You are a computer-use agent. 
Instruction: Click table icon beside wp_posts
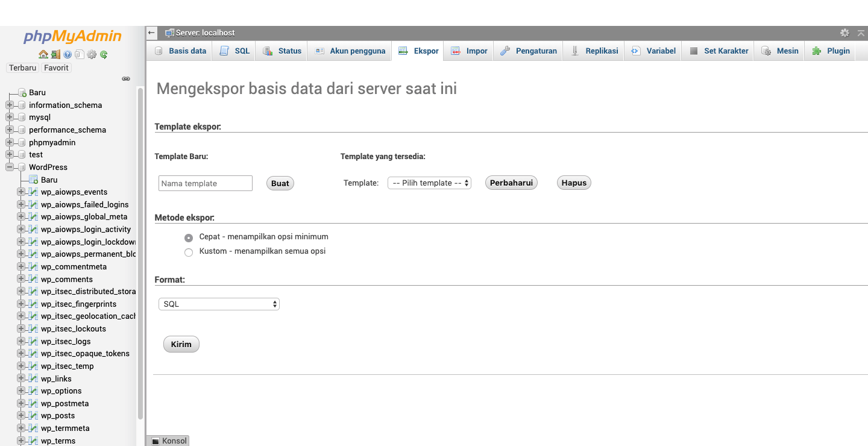pos(34,416)
